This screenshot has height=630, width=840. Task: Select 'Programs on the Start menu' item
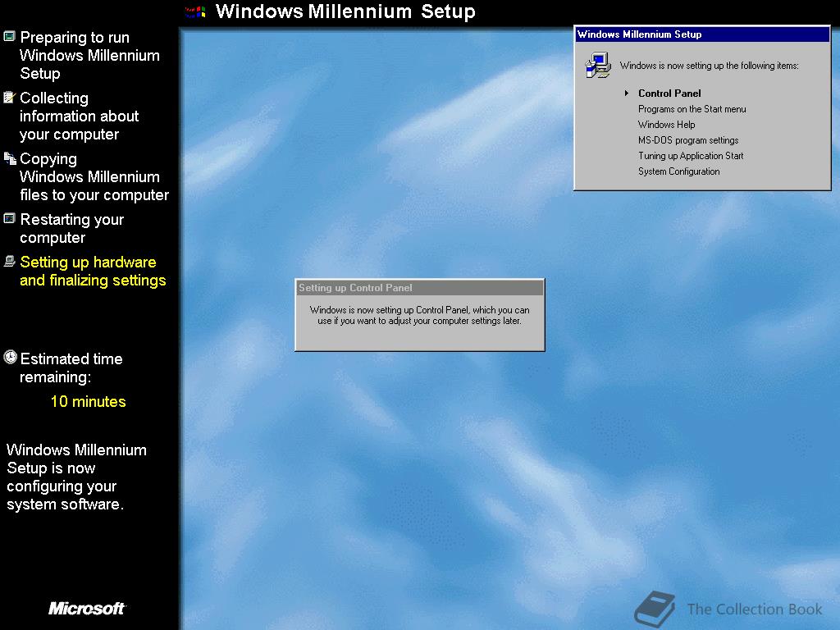point(692,109)
